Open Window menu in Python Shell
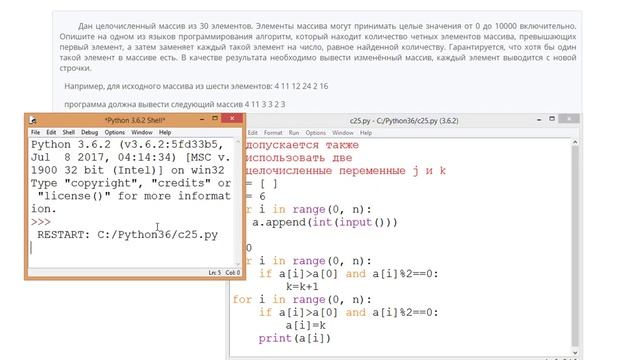The height and width of the screenshot is (360, 640). pyautogui.click(x=142, y=132)
